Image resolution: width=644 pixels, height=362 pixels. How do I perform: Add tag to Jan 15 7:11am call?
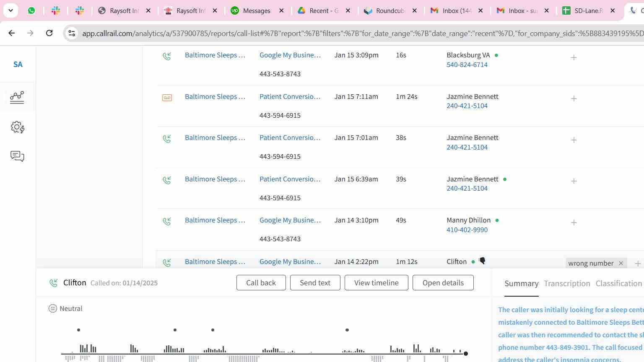[574, 98]
